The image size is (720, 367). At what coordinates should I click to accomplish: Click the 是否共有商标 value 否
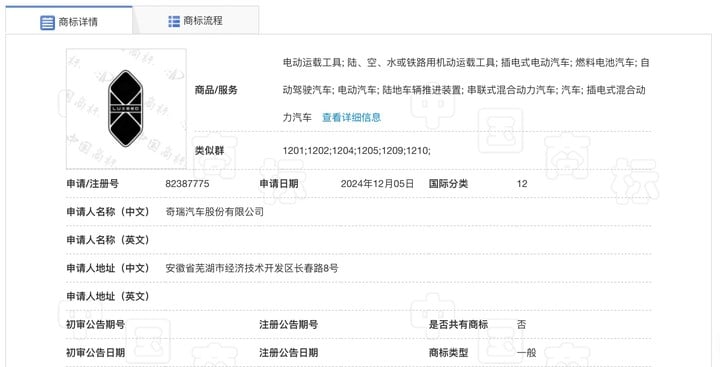[x=521, y=324]
